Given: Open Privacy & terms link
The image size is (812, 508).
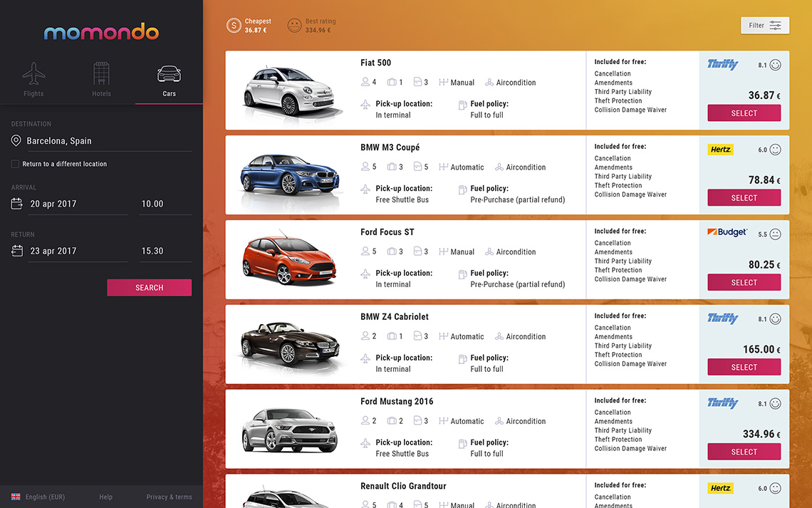Looking at the screenshot, I should (169, 497).
